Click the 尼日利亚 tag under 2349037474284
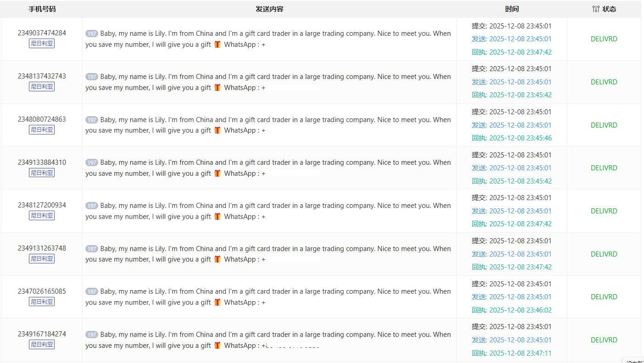 tap(42, 44)
